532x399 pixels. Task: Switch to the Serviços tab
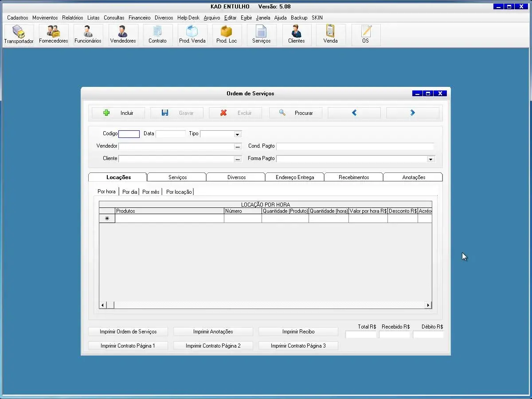177,177
